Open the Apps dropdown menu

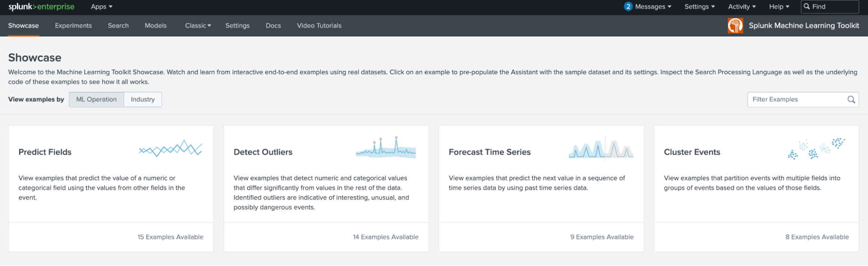[x=102, y=7]
